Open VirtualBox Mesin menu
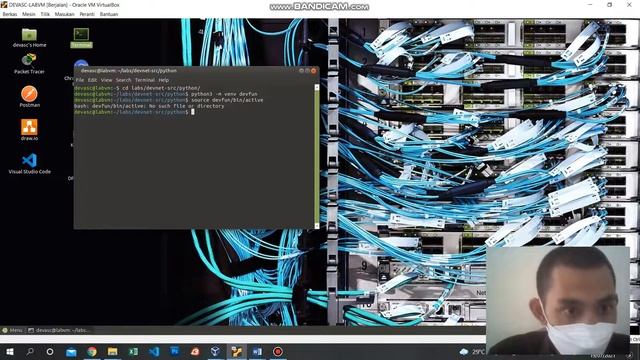 click(x=29, y=14)
